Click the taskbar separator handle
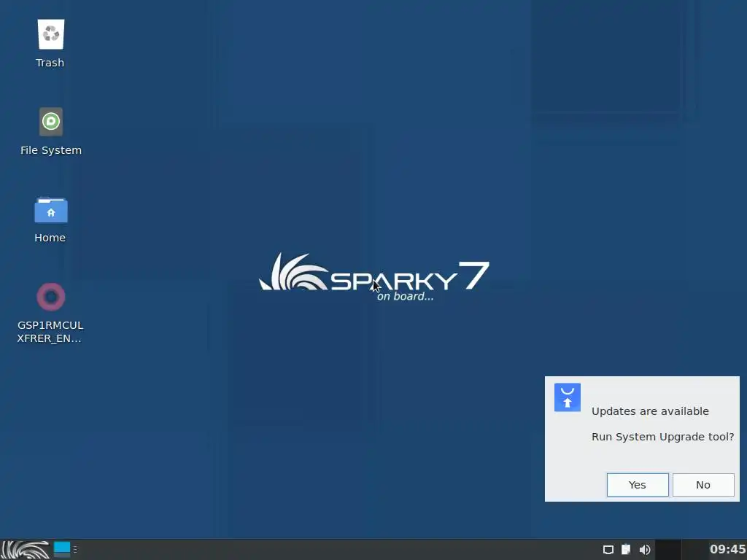The height and width of the screenshot is (560, 747). 75,550
